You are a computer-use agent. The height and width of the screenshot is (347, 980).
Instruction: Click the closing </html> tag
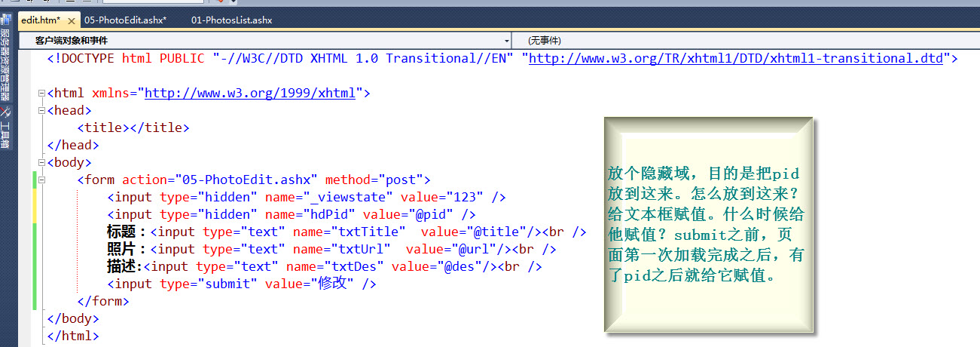pos(73,336)
